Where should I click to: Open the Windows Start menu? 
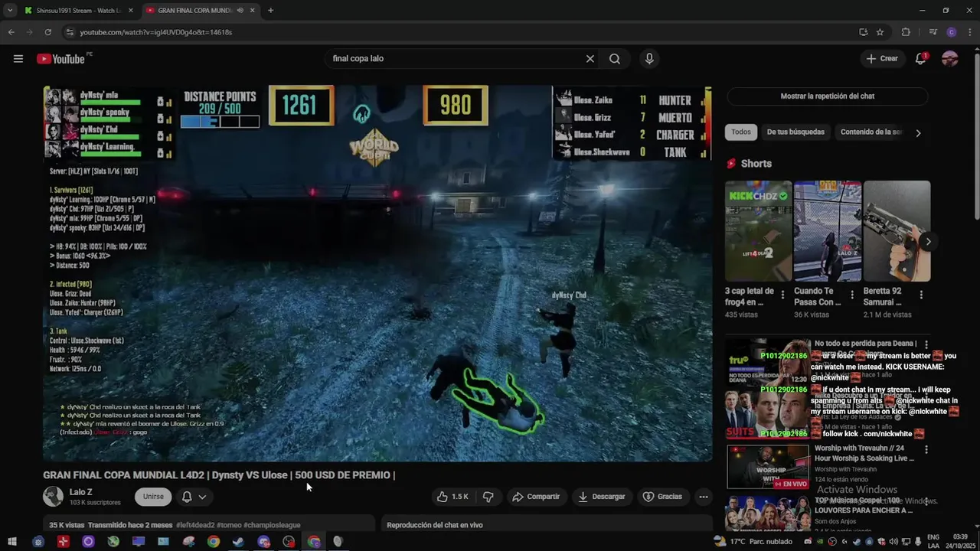click(x=12, y=542)
